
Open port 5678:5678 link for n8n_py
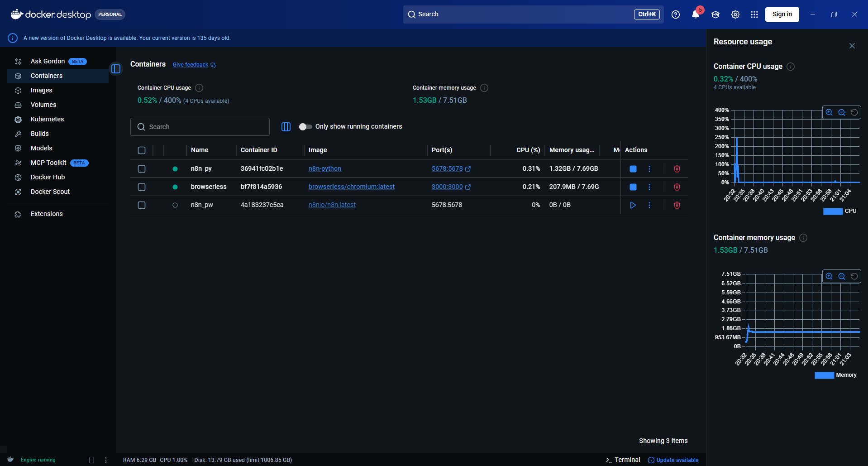[x=451, y=168]
